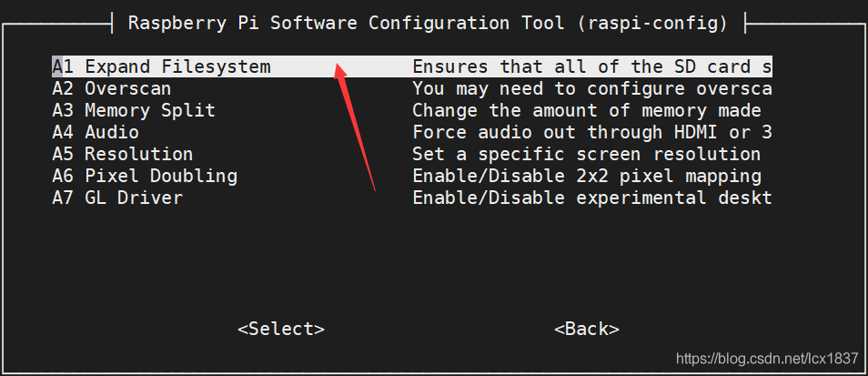Open the A3 Memory Split setting

pos(134,110)
